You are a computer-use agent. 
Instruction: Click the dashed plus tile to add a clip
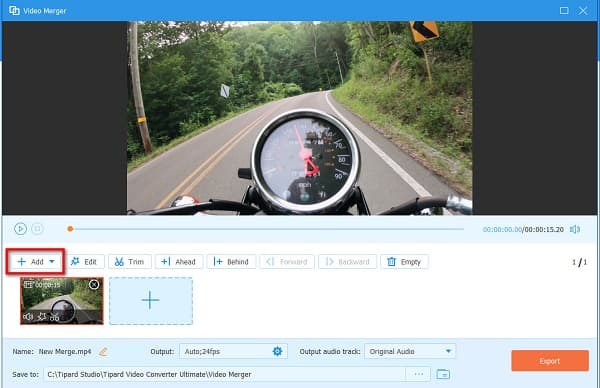tap(151, 301)
